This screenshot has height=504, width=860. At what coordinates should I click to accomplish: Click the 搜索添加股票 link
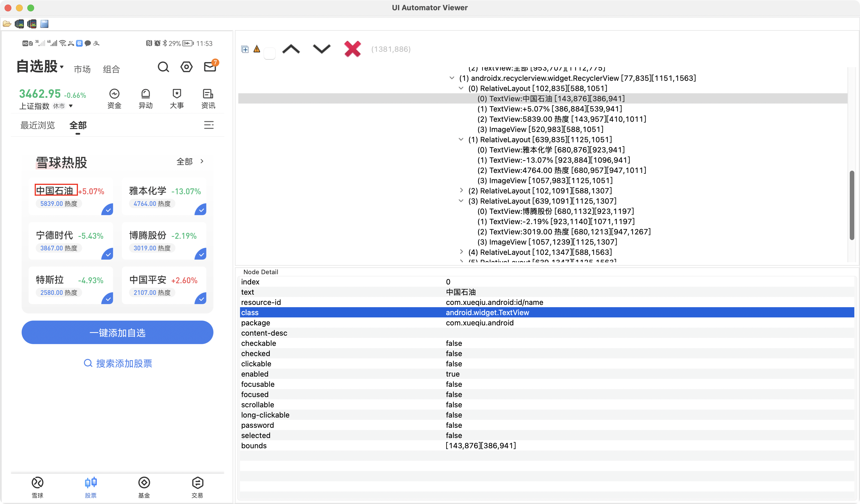[118, 363]
